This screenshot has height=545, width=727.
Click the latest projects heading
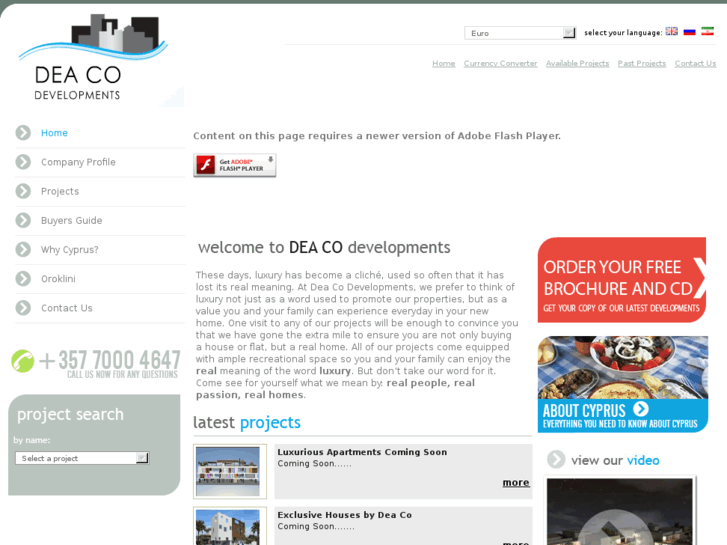coord(247,423)
